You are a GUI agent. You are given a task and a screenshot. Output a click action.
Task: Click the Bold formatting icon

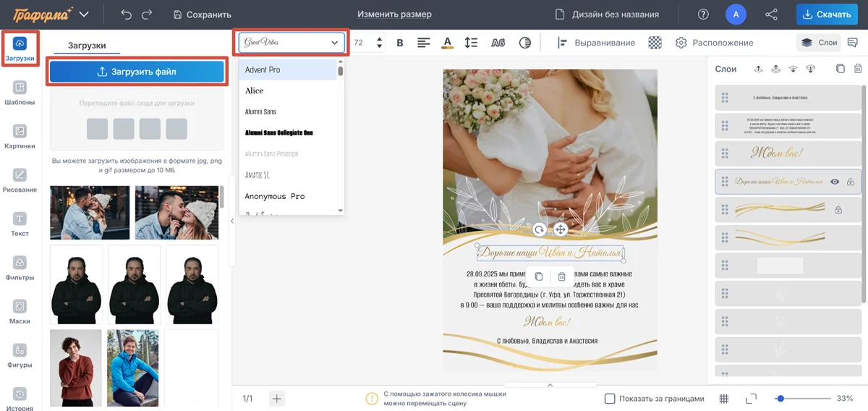[400, 43]
